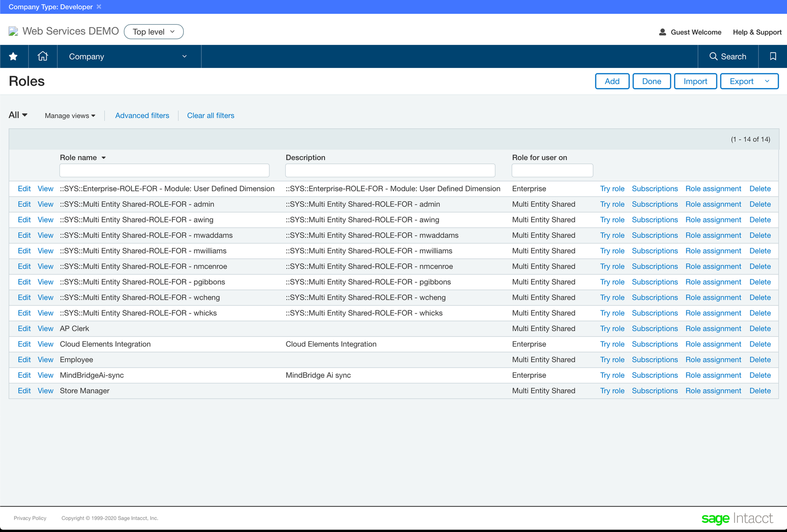Click Clear all filters
The width and height of the screenshot is (787, 532).
[x=210, y=116]
